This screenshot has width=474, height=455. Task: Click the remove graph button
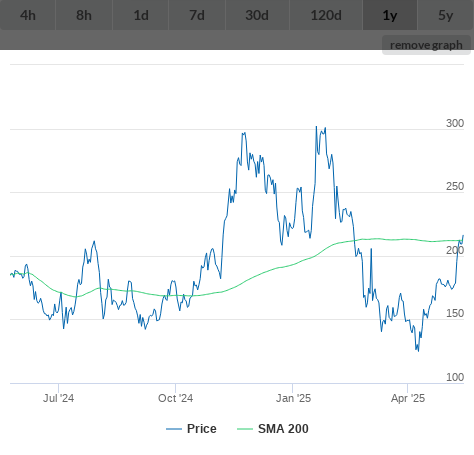426,45
